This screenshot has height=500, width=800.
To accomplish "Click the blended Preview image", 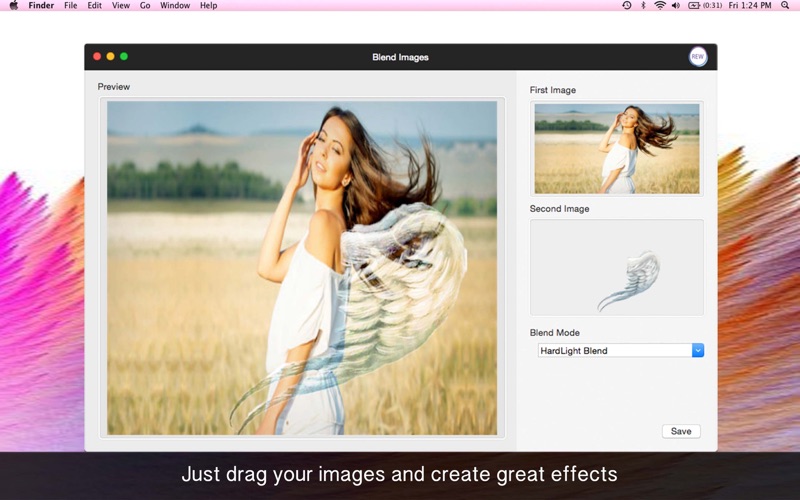I will (302, 268).
